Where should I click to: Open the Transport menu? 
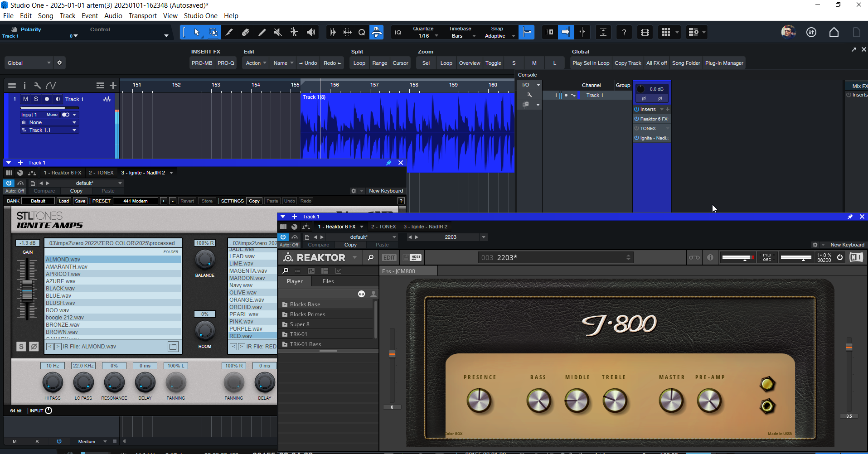pyautogui.click(x=142, y=16)
